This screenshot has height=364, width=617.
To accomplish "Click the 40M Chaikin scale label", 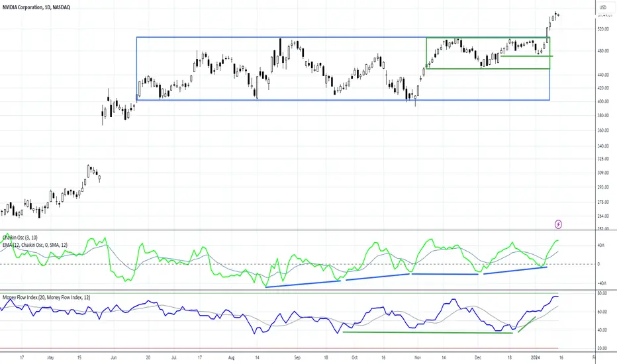I will 601,246.
